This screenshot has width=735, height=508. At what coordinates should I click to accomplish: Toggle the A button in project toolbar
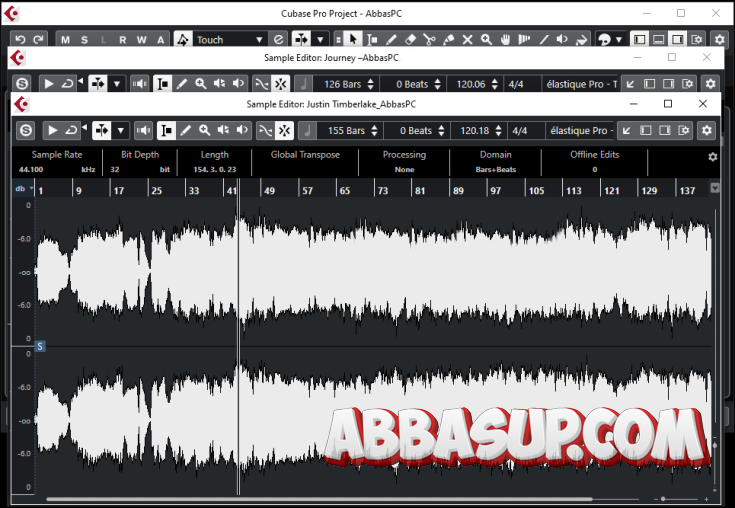click(x=161, y=40)
